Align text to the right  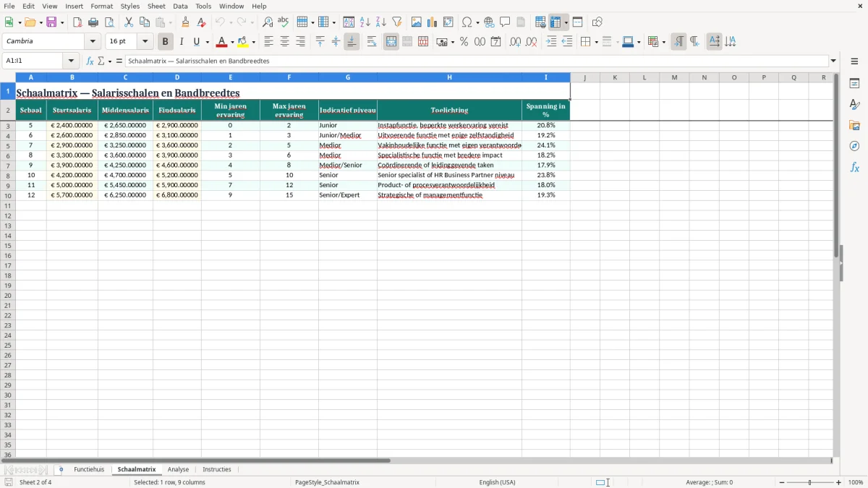pos(301,42)
